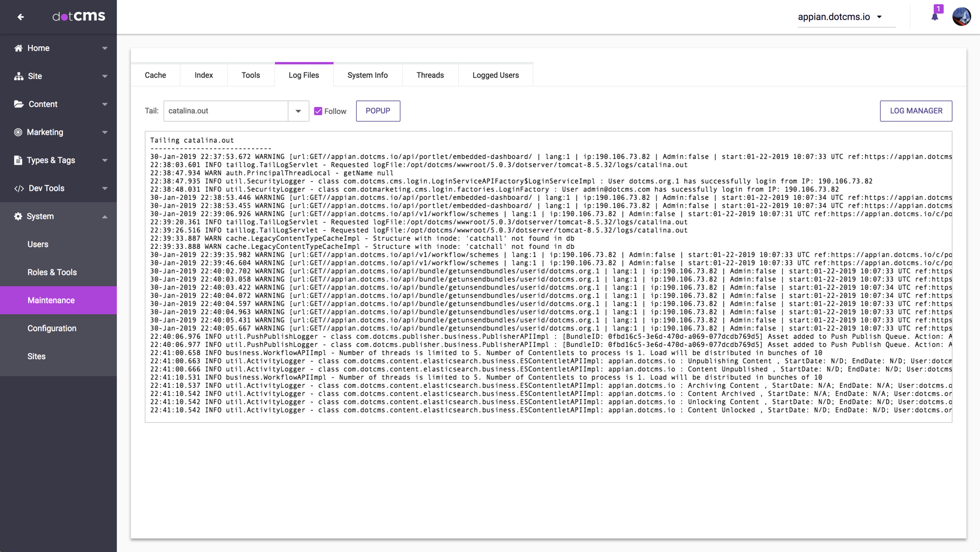This screenshot has height=552, width=980.
Task: Click the Dev Tools code icon
Action: (19, 188)
